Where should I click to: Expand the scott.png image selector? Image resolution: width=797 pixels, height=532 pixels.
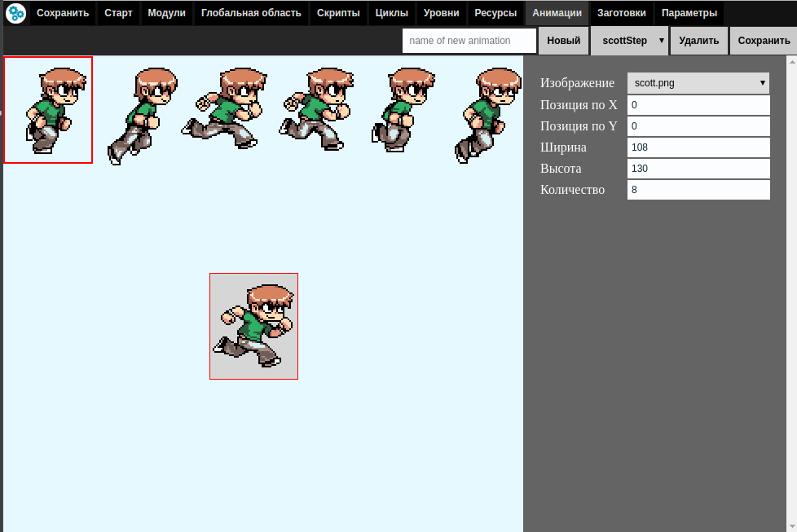click(x=698, y=83)
